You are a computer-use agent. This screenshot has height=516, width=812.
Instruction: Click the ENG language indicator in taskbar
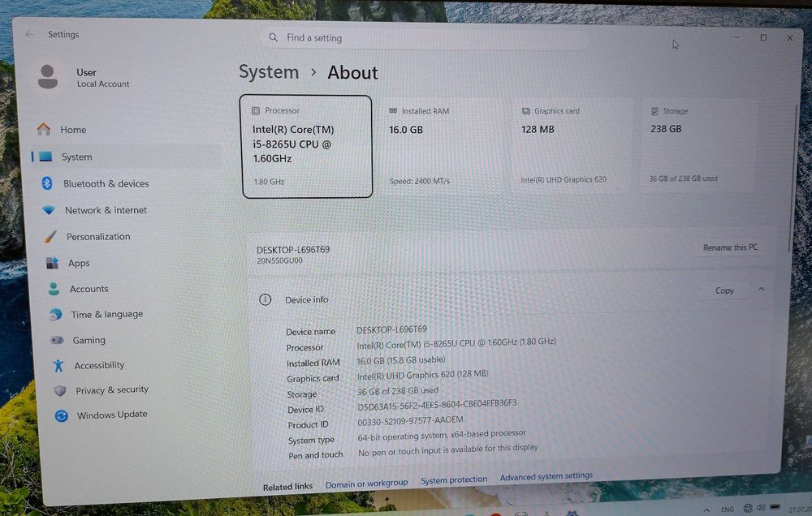coord(727,510)
